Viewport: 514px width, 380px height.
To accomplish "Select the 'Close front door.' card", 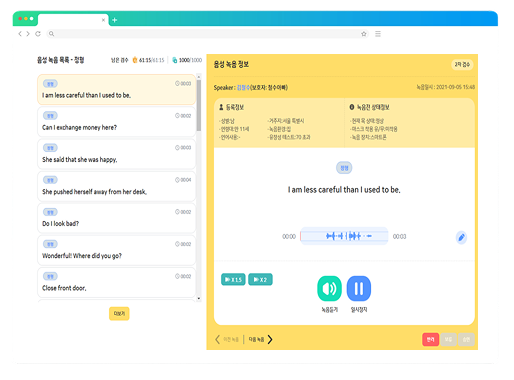I will (x=116, y=282).
